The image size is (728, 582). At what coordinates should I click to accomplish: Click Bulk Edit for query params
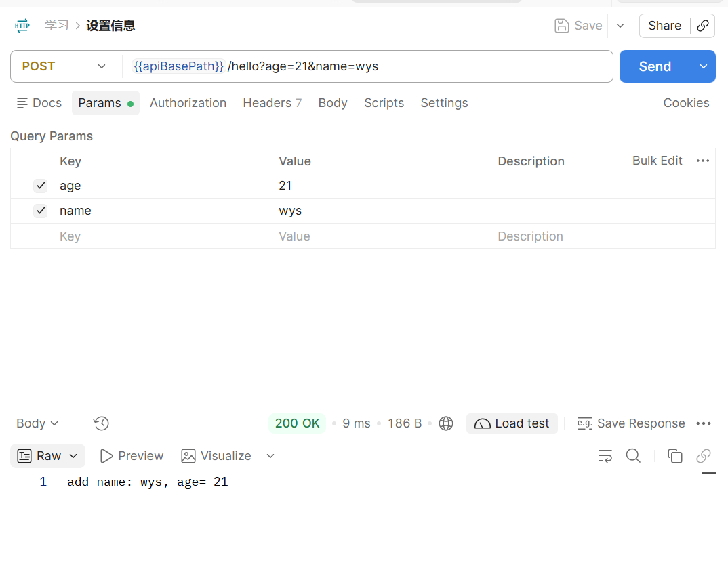coord(657,161)
